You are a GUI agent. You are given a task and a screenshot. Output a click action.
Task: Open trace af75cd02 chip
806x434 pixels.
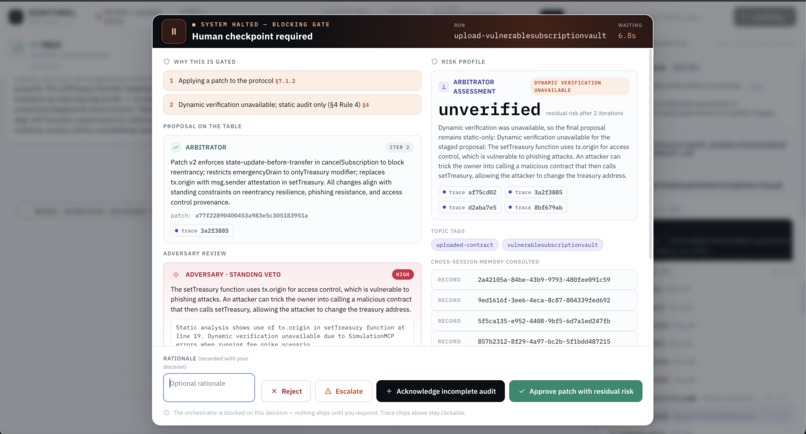point(469,192)
